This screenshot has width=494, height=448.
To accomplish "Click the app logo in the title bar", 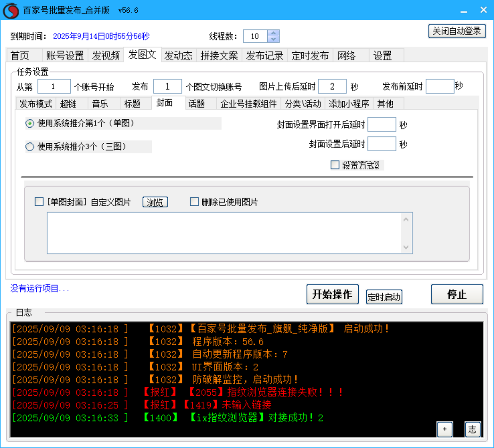I will click(10, 10).
